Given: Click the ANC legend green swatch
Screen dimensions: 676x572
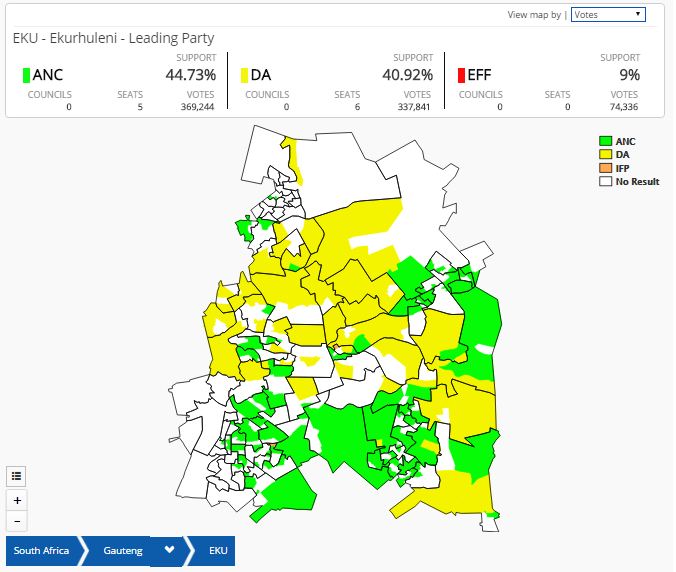Looking at the screenshot, I should (x=605, y=142).
